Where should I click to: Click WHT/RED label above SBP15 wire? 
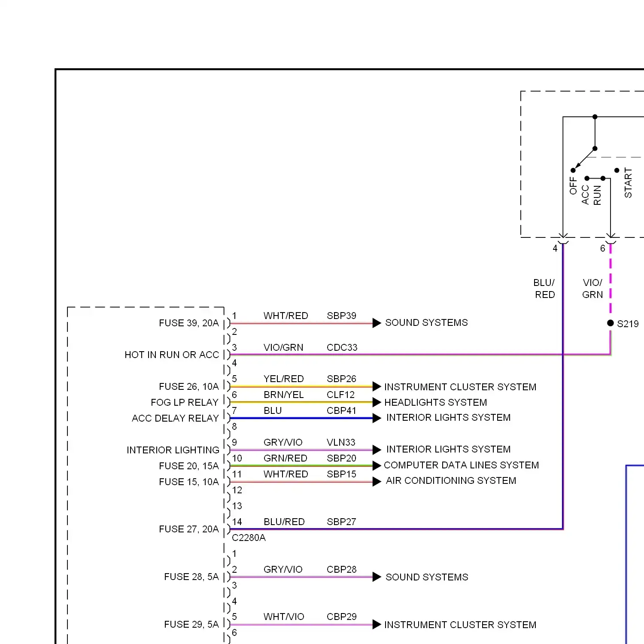286,474
